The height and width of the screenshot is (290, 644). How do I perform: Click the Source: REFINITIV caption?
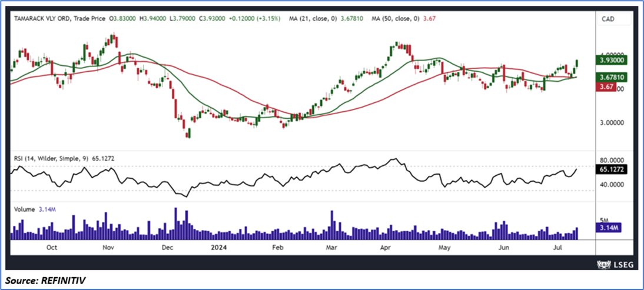46,280
